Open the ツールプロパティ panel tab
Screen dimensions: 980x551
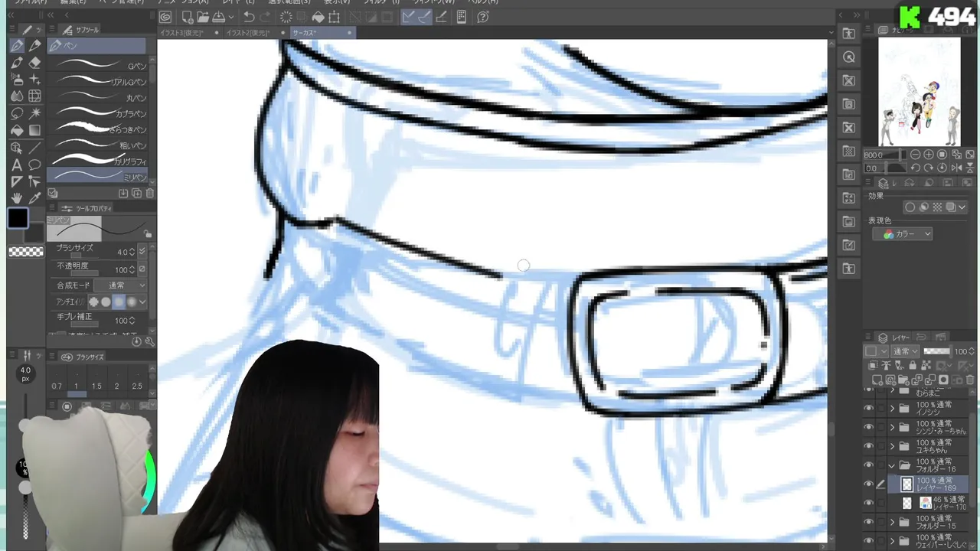click(86, 208)
